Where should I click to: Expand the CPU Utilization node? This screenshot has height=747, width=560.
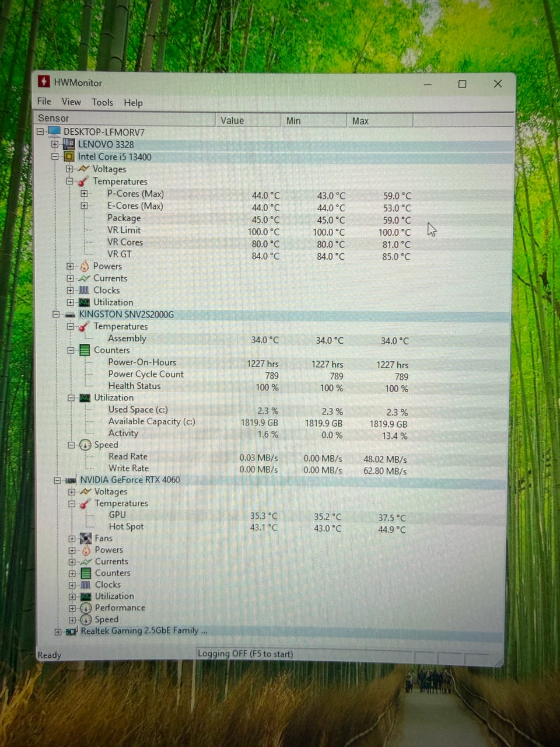(70, 302)
